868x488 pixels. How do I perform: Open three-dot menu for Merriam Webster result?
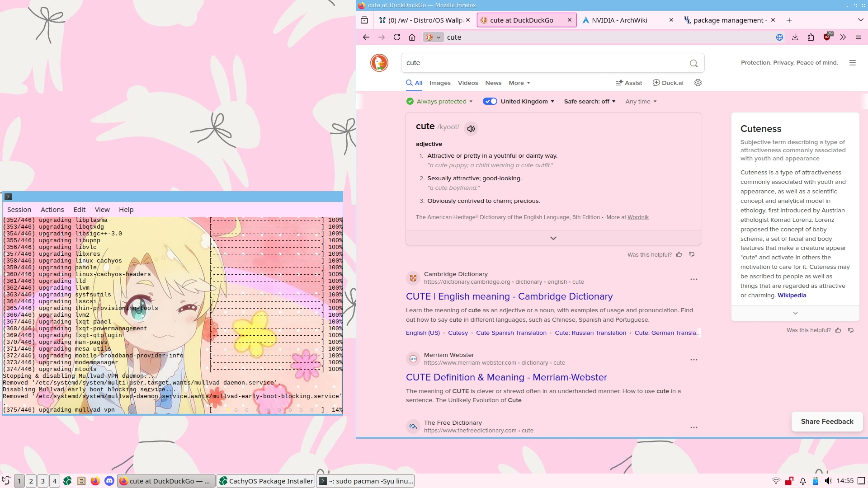[694, 360]
